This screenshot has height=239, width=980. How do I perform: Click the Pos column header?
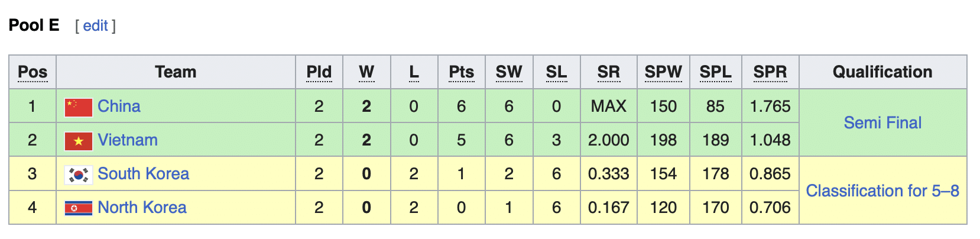pyautogui.click(x=33, y=72)
